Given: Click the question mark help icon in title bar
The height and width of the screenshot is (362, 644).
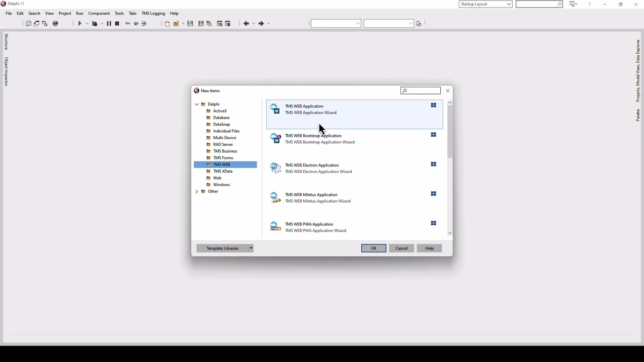Looking at the screenshot, I should pos(589,4).
